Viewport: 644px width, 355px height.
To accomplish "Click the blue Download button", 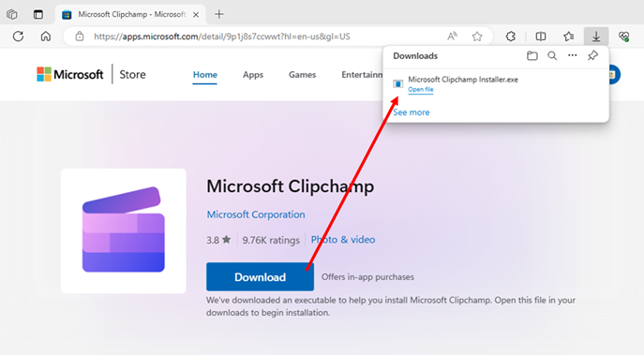I will pyautogui.click(x=260, y=277).
